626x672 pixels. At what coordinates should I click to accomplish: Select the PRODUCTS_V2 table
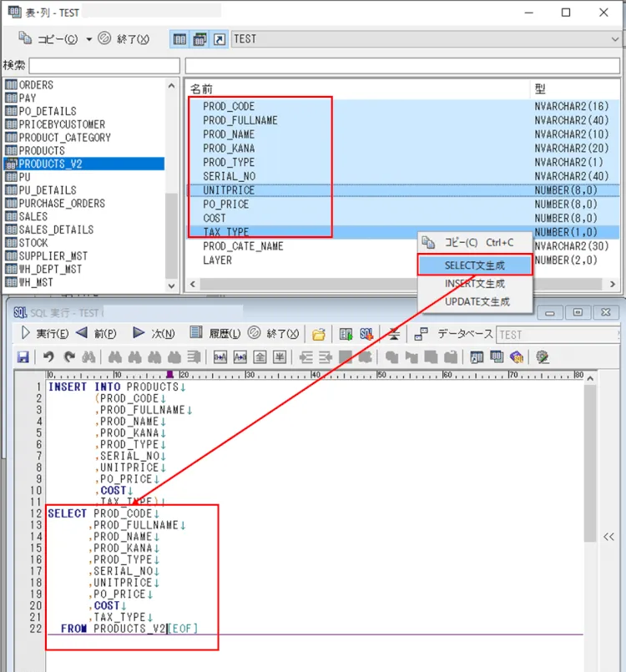[84, 164]
